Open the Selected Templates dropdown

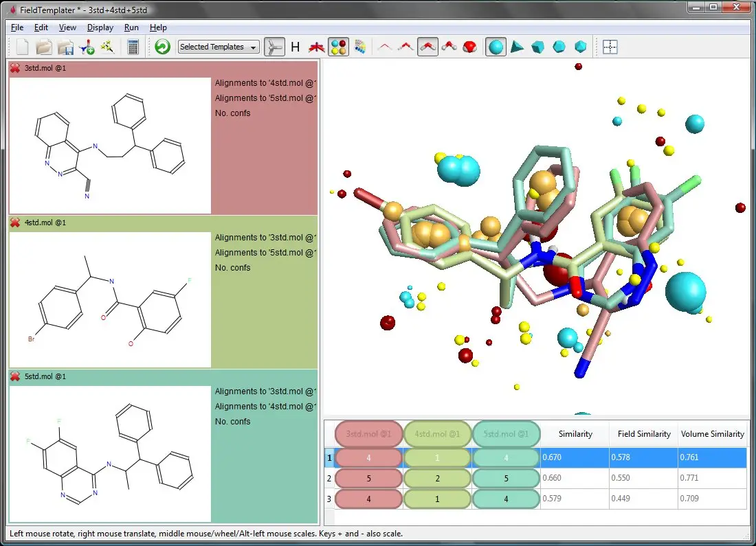coord(219,47)
